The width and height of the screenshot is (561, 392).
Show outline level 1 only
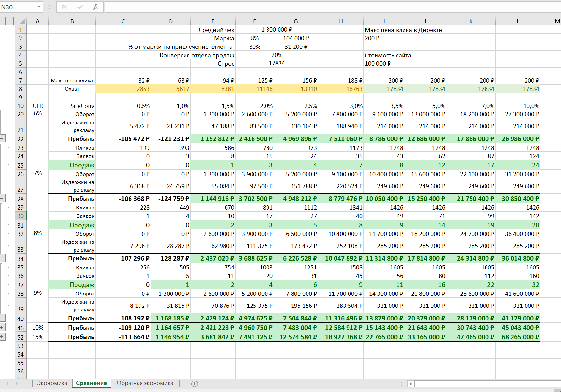pyautogui.click(x=2, y=21)
